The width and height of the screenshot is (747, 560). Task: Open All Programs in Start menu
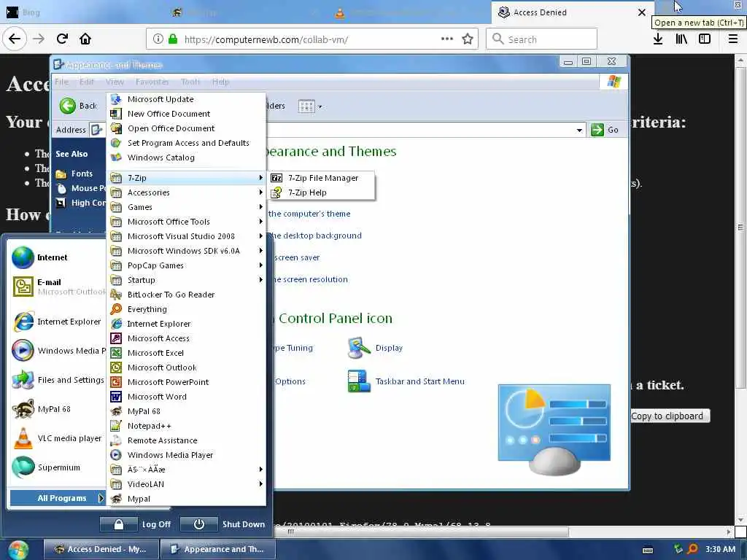[x=57, y=498]
